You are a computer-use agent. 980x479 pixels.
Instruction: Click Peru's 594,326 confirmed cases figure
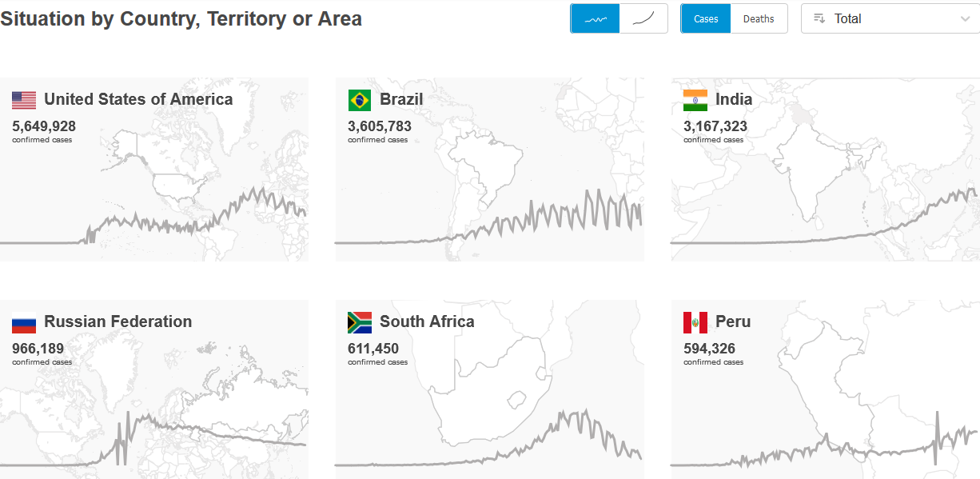click(x=709, y=349)
